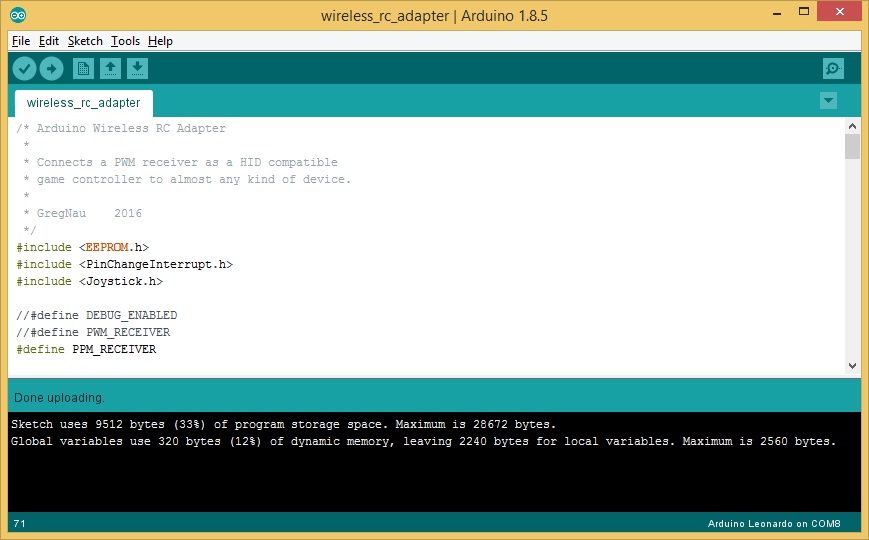Create a new sketch with the New icon

click(83, 69)
